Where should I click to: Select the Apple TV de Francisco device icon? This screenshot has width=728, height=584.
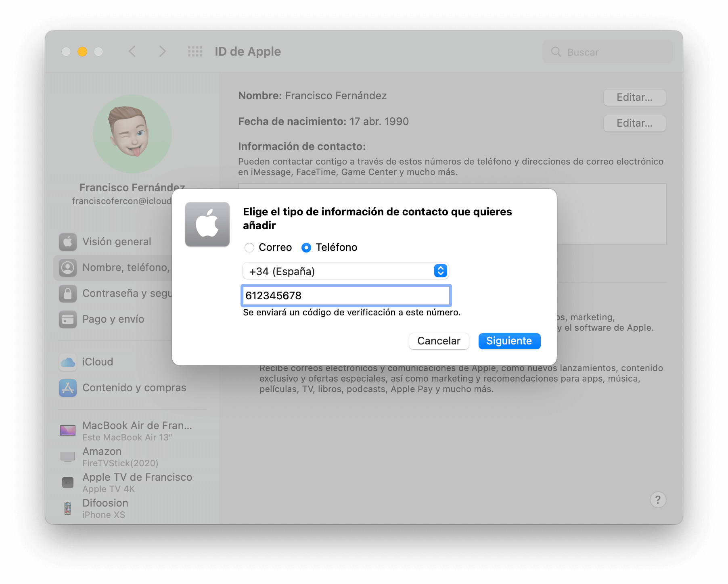pyautogui.click(x=68, y=482)
